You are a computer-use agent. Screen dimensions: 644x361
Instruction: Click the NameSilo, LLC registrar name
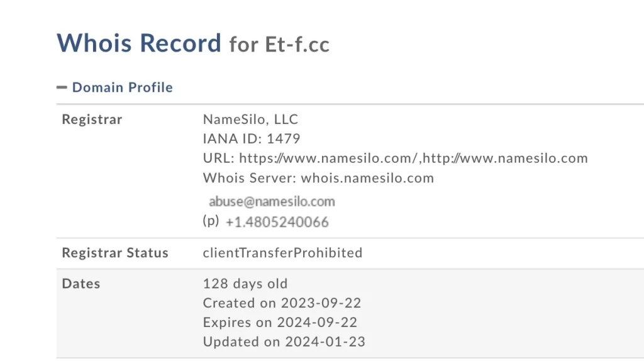click(250, 119)
